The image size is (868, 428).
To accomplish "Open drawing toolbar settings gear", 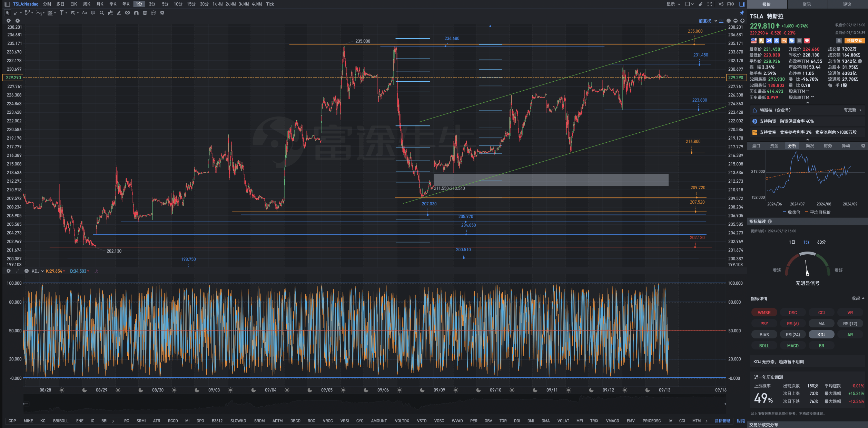I will tap(162, 13).
